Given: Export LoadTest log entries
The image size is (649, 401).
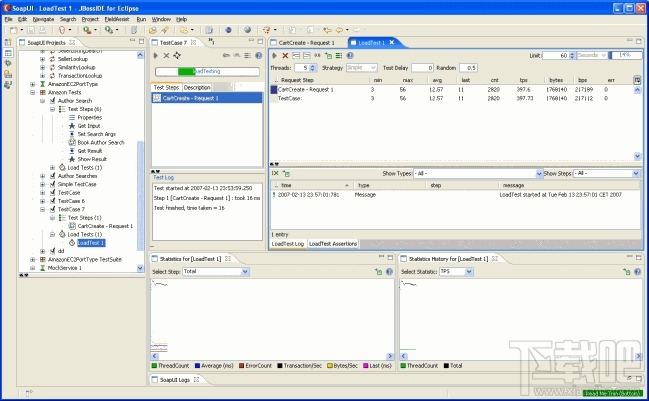Looking at the screenshot, I should tap(286, 173).
